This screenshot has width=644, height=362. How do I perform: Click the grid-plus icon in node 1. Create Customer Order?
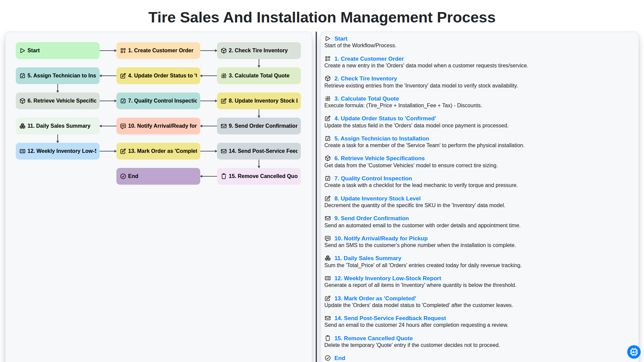(123, 51)
